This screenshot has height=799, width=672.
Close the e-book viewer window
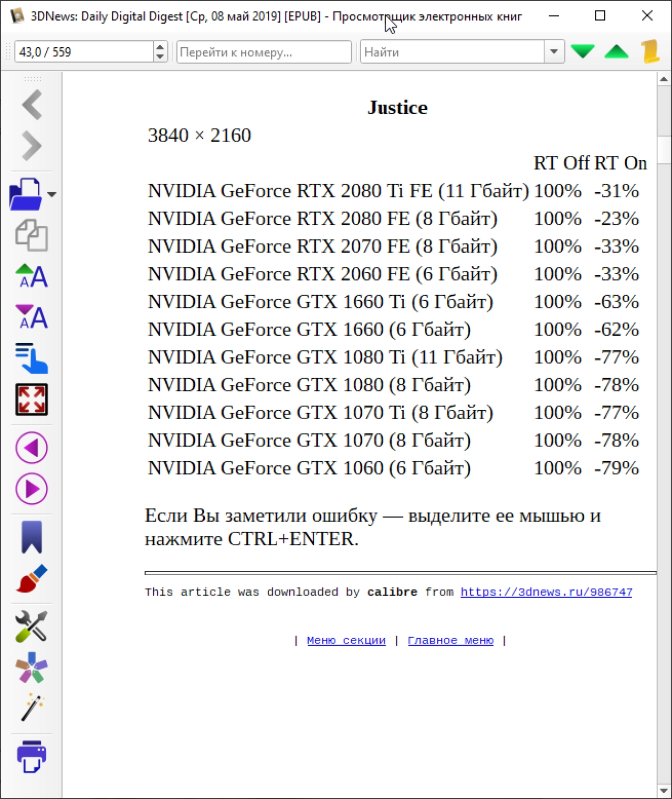click(x=647, y=16)
